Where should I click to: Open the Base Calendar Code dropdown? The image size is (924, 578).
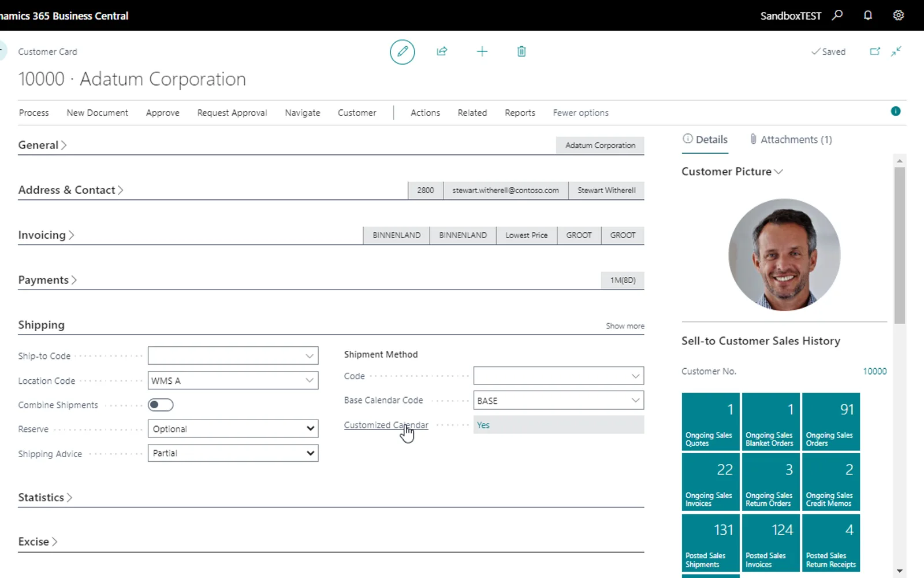pos(635,401)
